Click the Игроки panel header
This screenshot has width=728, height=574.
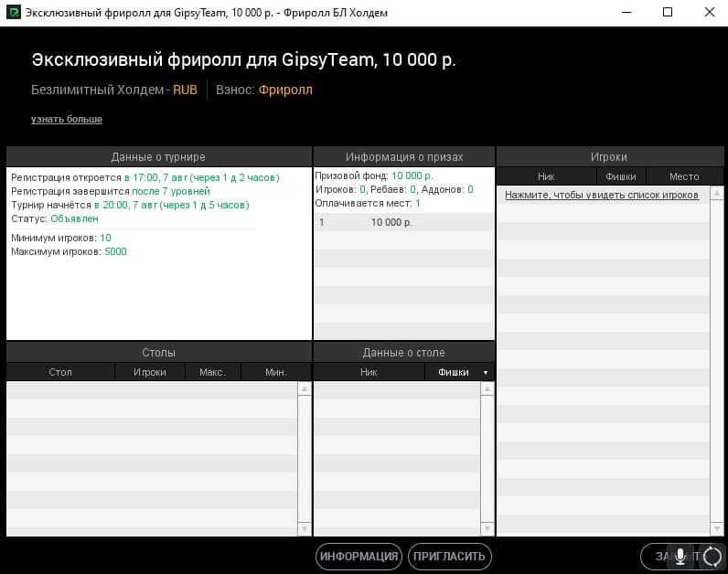pos(609,157)
